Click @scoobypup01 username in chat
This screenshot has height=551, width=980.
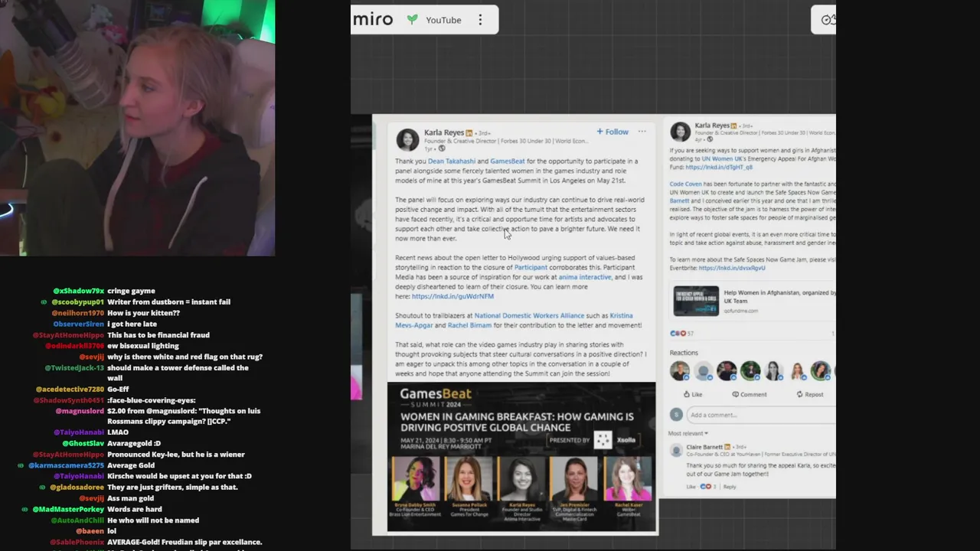[77, 302]
